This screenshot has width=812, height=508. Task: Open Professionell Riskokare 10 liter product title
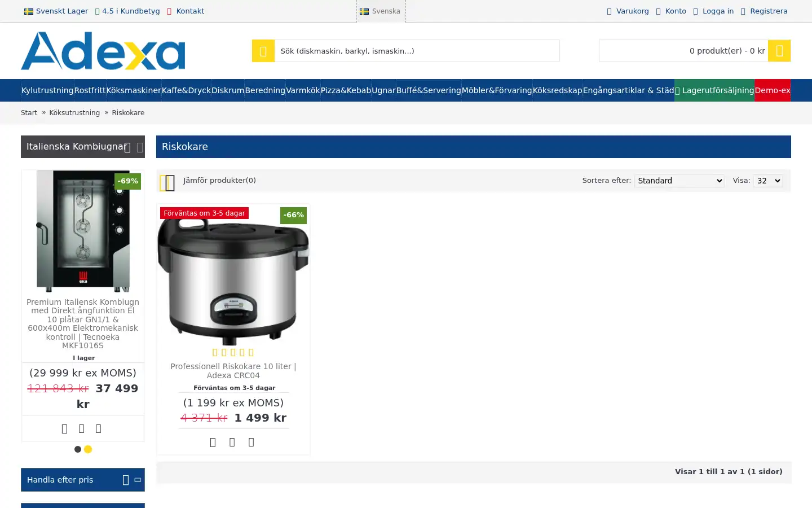click(x=233, y=371)
